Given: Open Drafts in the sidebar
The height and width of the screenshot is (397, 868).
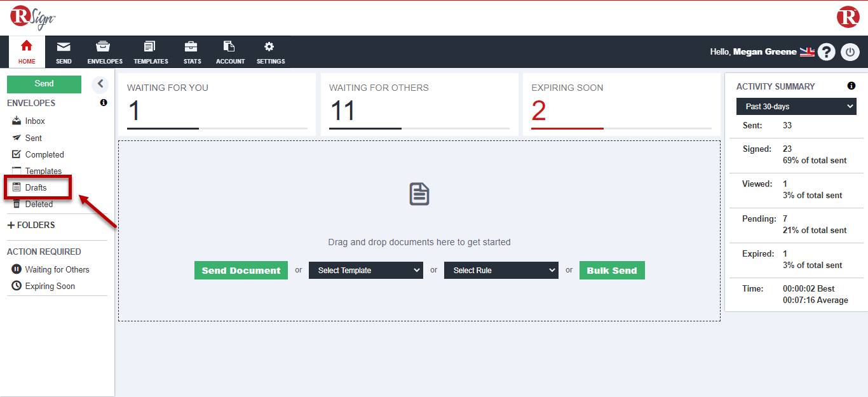Looking at the screenshot, I should point(36,187).
